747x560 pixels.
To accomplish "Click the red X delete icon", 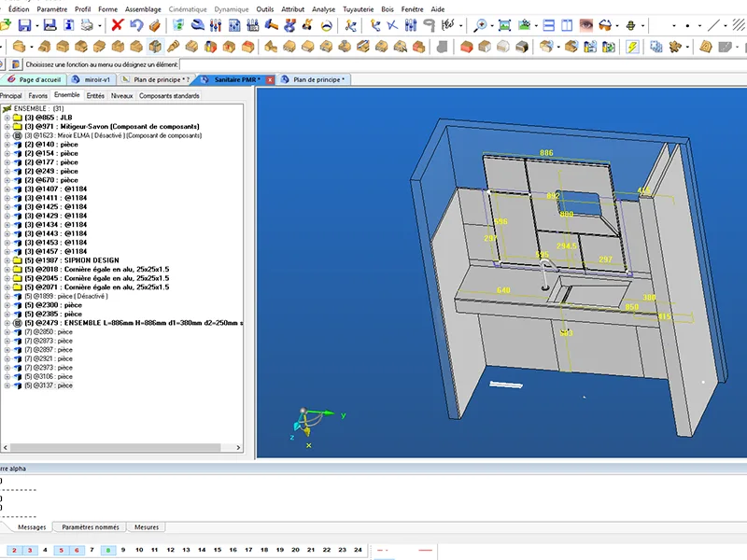I will [x=118, y=25].
